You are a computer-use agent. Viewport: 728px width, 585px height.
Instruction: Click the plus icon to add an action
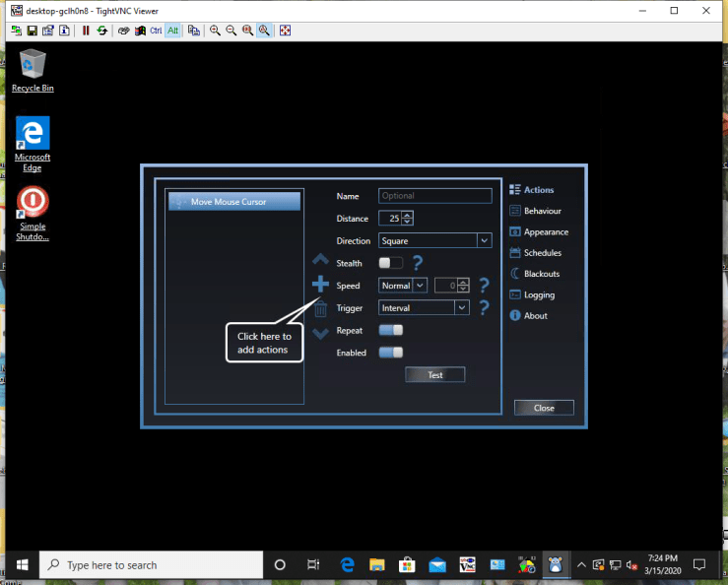(320, 285)
